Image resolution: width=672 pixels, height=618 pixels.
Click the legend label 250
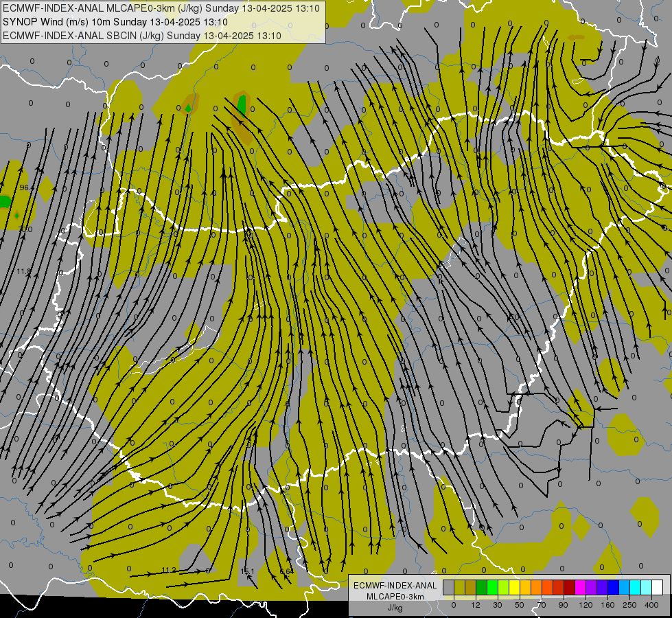[x=629, y=605]
